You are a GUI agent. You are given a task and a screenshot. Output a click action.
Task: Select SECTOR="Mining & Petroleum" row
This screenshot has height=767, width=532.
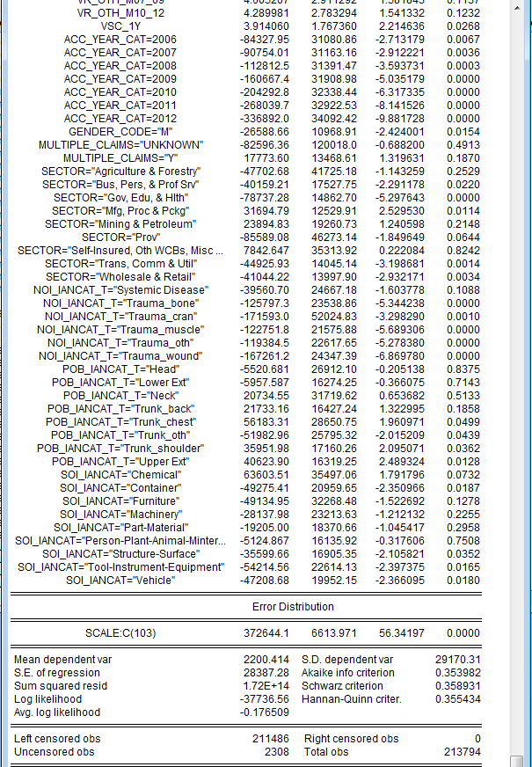pos(120,224)
